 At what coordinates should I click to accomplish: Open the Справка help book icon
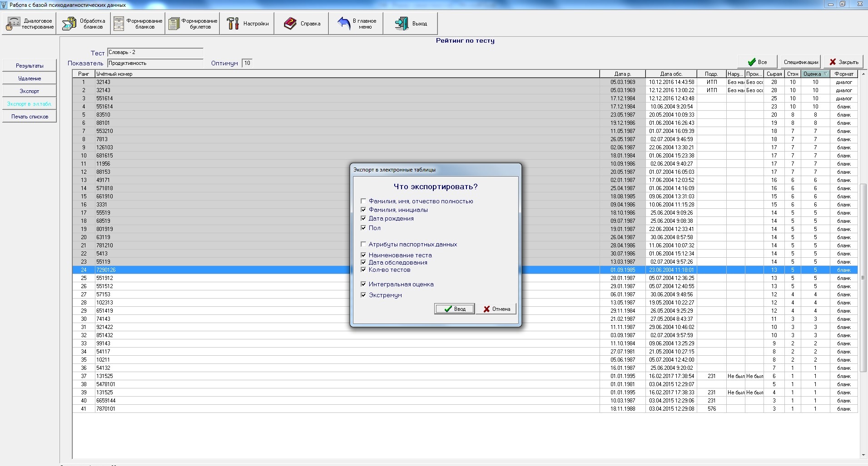pyautogui.click(x=290, y=24)
